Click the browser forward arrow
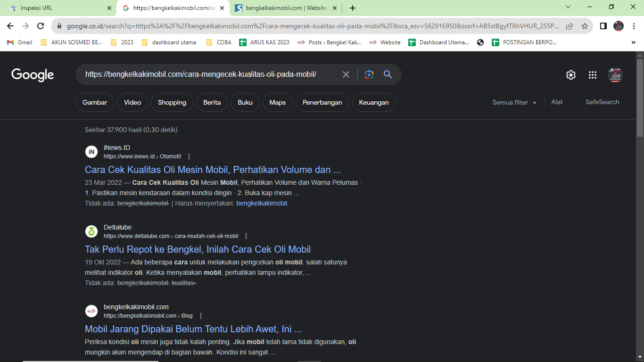The image size is (644, 362). click(x=25, y=26)
